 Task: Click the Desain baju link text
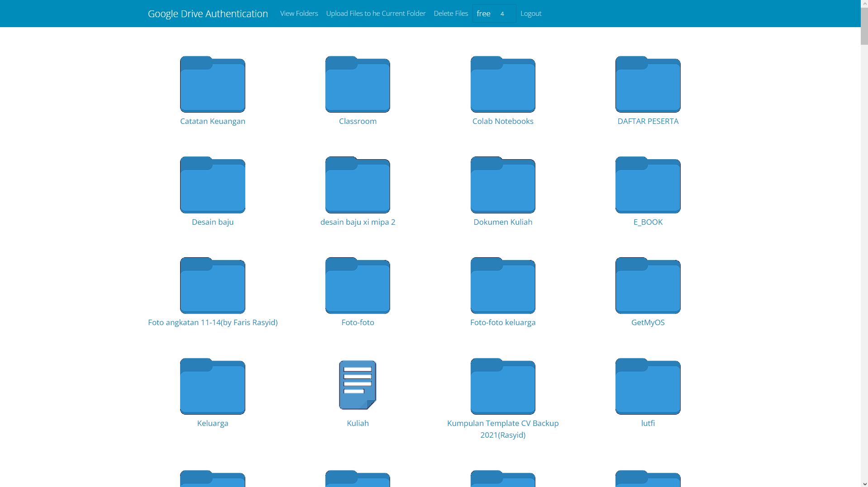213,222
